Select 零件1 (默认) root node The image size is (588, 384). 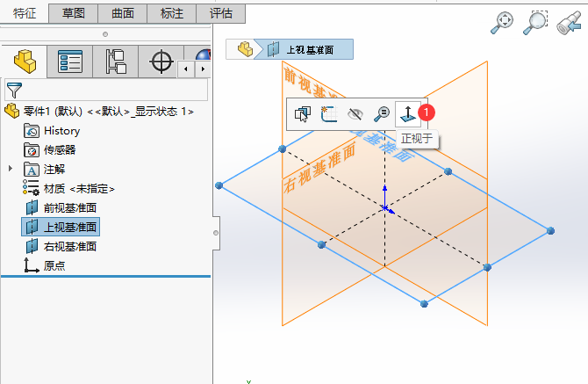tap(99, 111)
